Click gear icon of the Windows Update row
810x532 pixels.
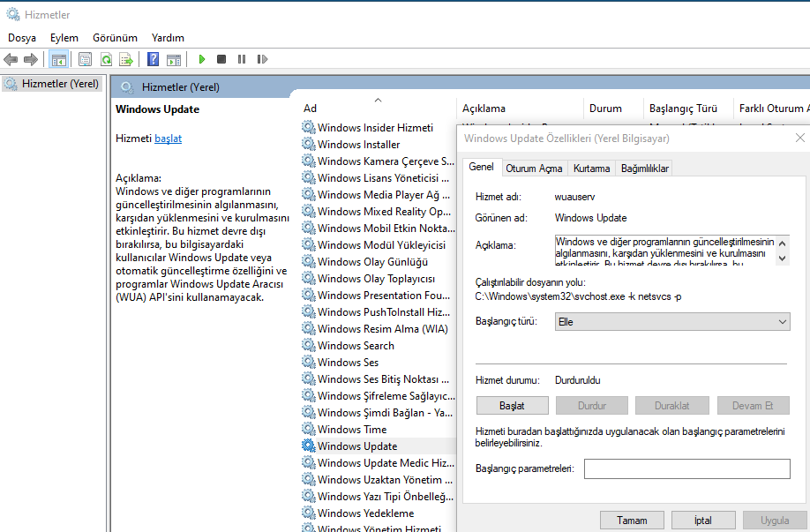309,446
